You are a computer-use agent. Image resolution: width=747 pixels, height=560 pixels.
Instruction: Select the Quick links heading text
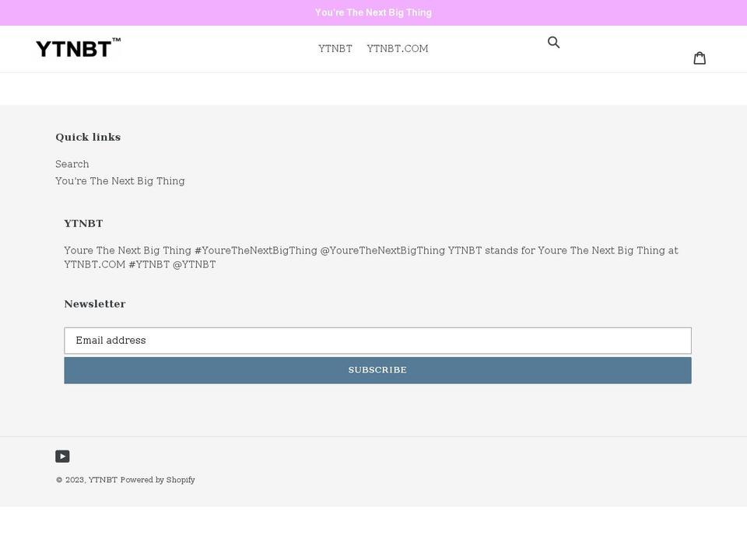tap(88, 137)
